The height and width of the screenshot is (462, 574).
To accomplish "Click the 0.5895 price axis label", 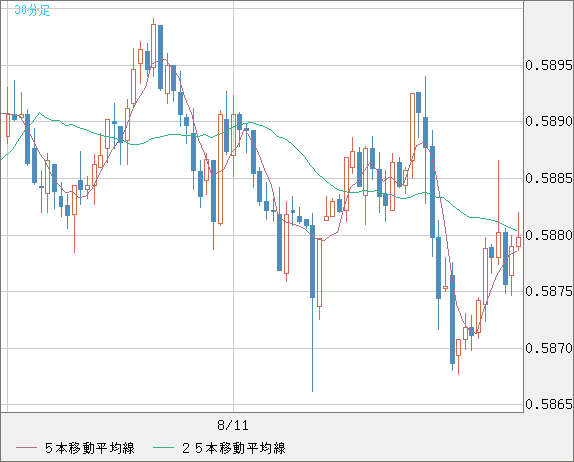I will click(x=549, y=66).
